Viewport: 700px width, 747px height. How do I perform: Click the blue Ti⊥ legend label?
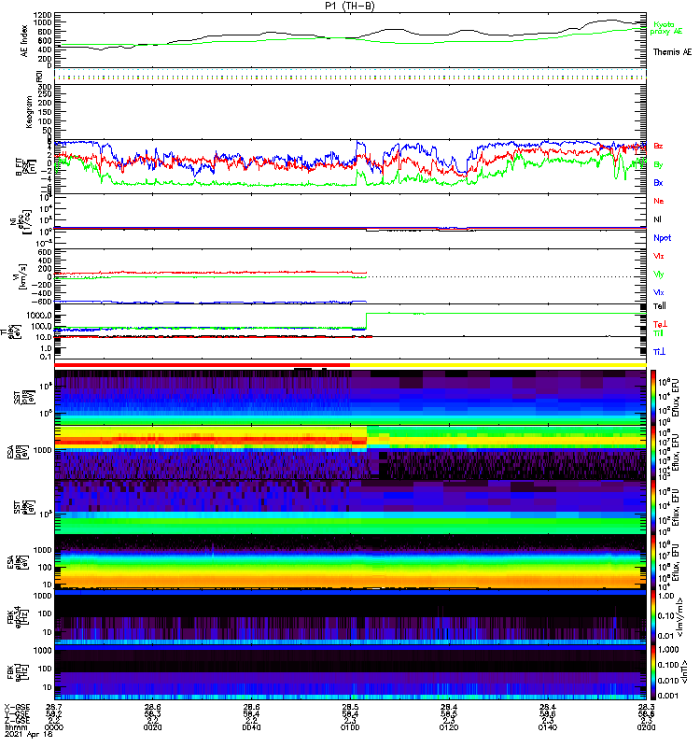pos(659,352)
